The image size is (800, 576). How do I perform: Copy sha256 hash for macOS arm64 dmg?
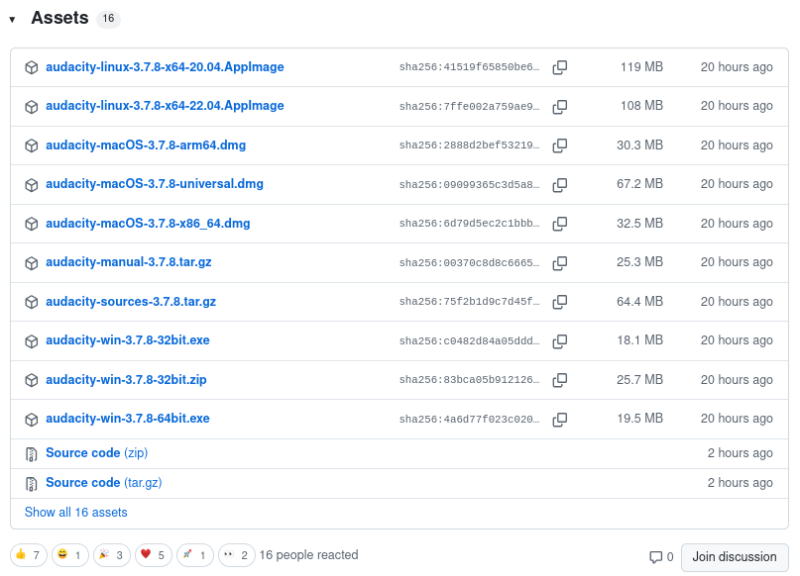(x=560, y=145)
